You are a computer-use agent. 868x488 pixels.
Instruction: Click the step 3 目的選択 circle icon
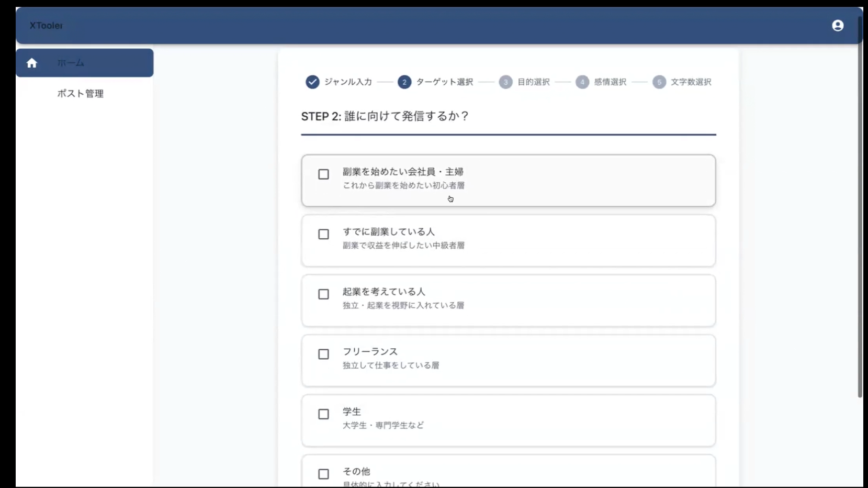click(505, 82)
